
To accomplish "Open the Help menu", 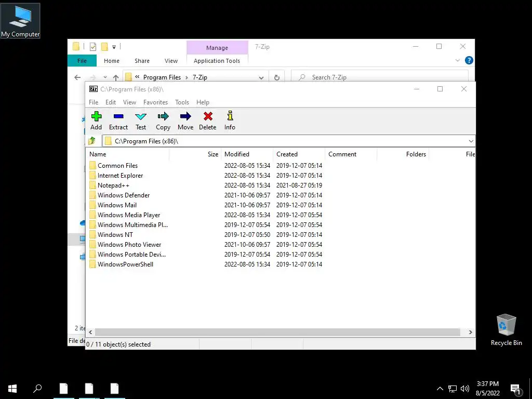I will click(x=203, y=102).
